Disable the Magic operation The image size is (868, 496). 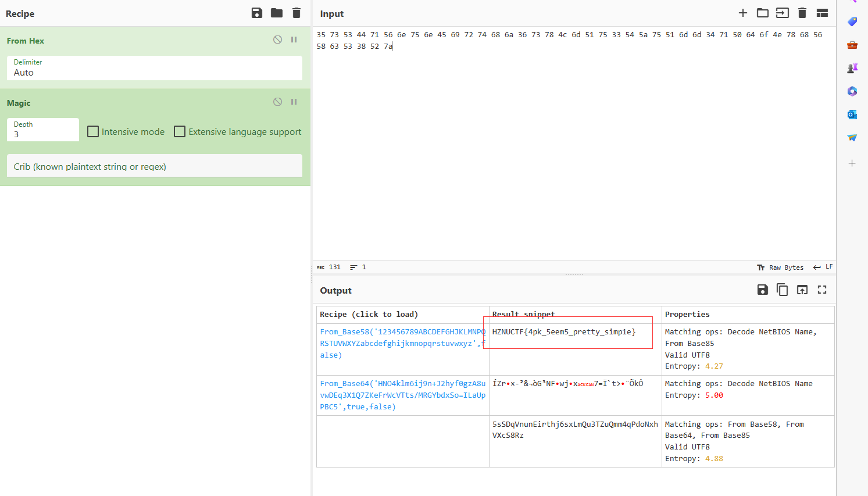[278, 102]
